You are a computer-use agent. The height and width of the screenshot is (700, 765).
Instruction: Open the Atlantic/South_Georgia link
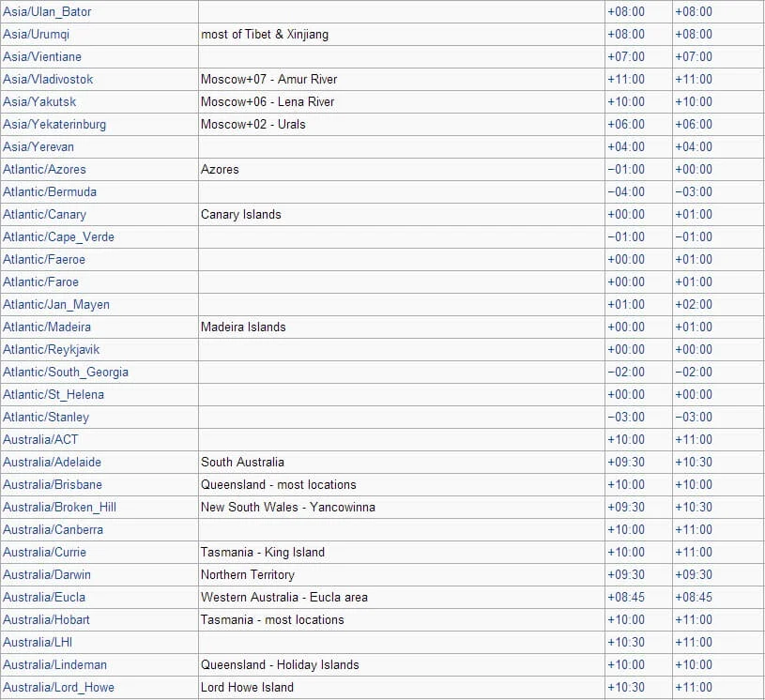coord(66,373)
